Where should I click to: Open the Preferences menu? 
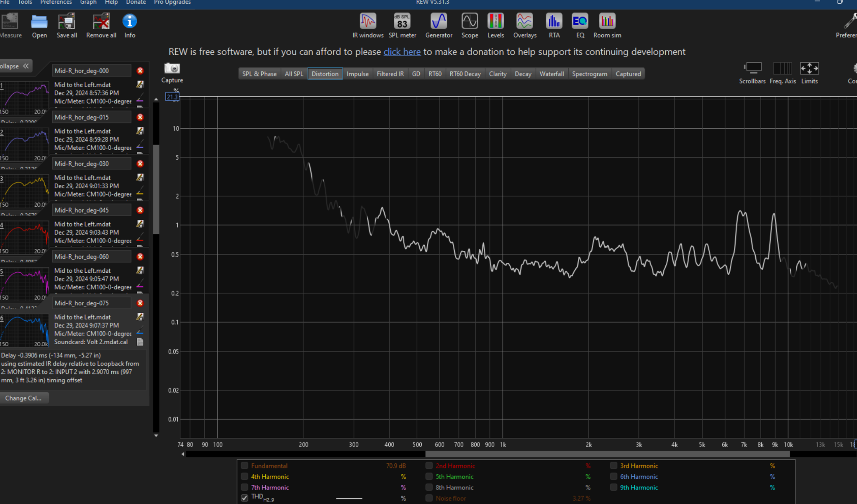56,2
